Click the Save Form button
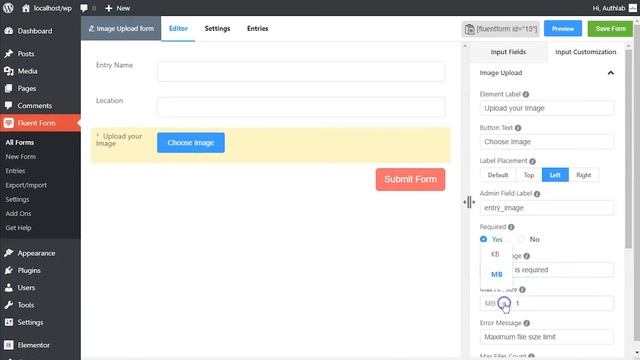Image resolution: width=640 pixels, height=360 pixels. point(610,29)
